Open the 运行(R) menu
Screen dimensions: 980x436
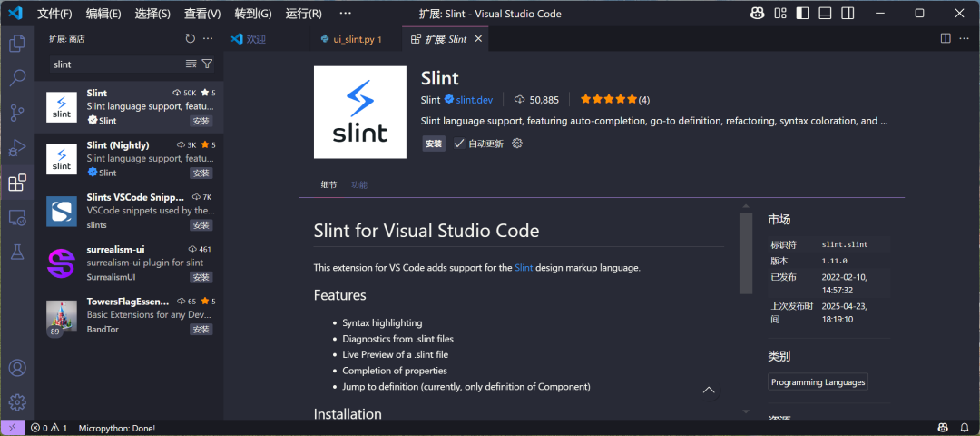[x=304, y=13]
